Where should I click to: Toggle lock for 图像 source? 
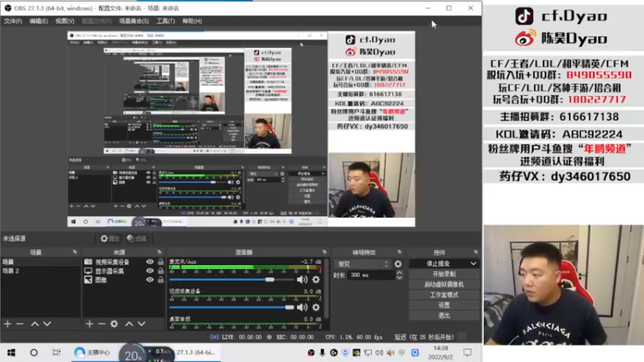pyautogui.click(x=160, y=280)
